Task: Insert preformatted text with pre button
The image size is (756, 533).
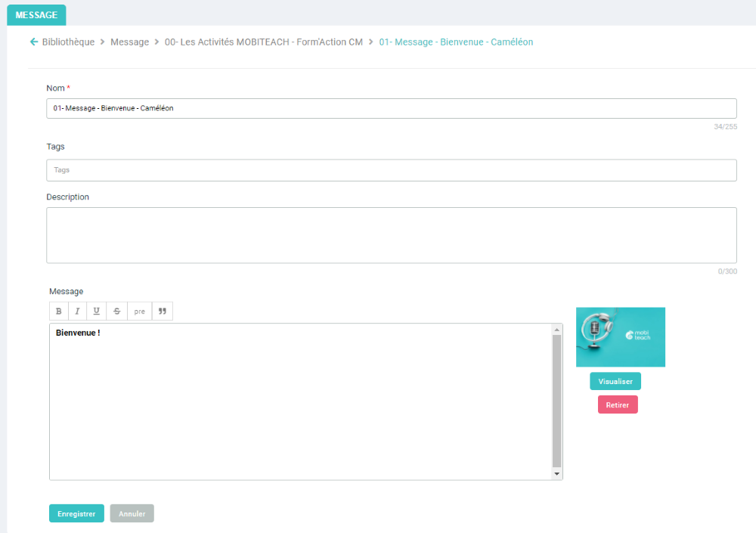Action: (139, 311)
